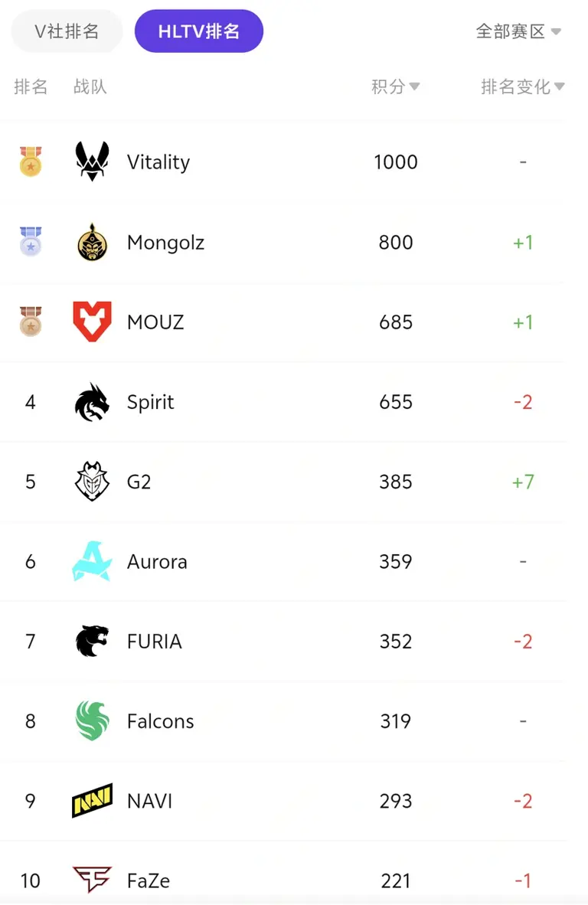Sort by 积分 column
The height and width of the screenshot is (905, 588).
(x=395, y=87)
